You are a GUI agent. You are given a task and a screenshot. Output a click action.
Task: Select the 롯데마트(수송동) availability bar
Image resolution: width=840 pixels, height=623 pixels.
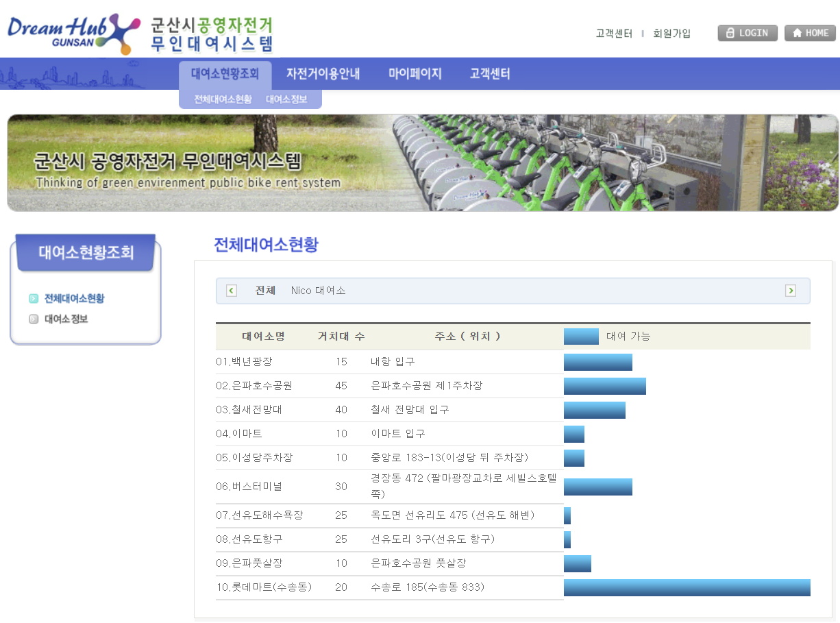tap(685, 587)
